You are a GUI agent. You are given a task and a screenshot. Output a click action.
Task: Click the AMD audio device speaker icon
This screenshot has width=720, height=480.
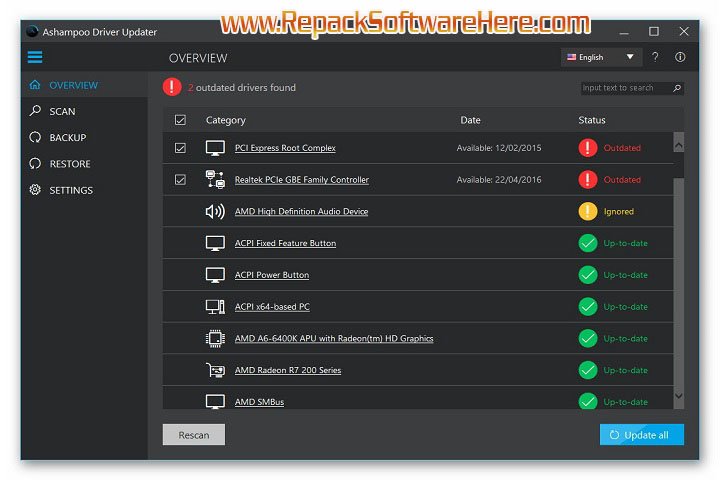coord(215,211)
